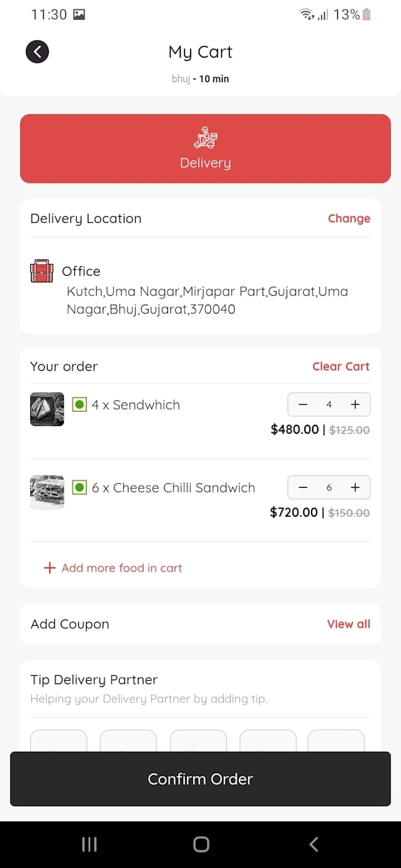Increase Sendwhich quantity with plus stepper
This screenshot has height=868, width=401.
coord(355,404)
